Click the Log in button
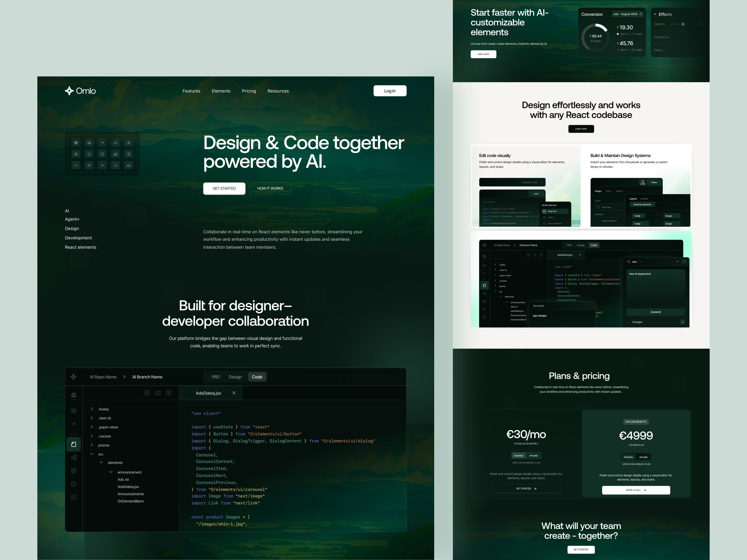This screenshot has height=560, width=747. (390, 91)
